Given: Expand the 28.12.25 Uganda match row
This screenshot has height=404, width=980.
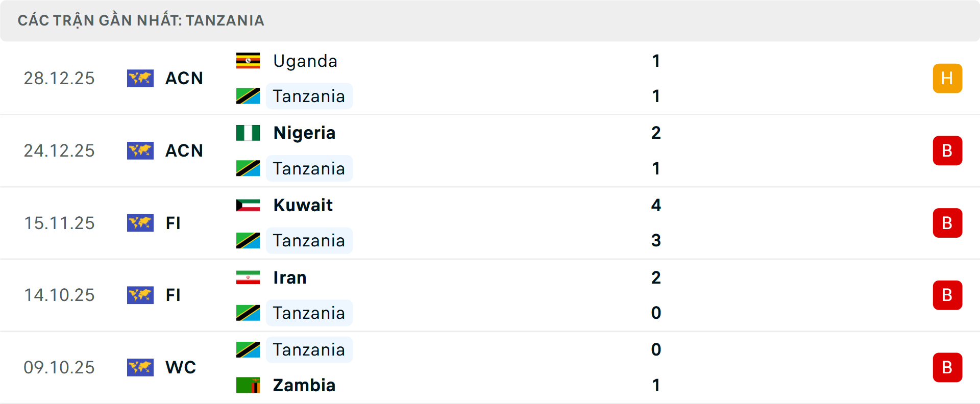Looking at the screenshot, I should click(x=490, y=78).
